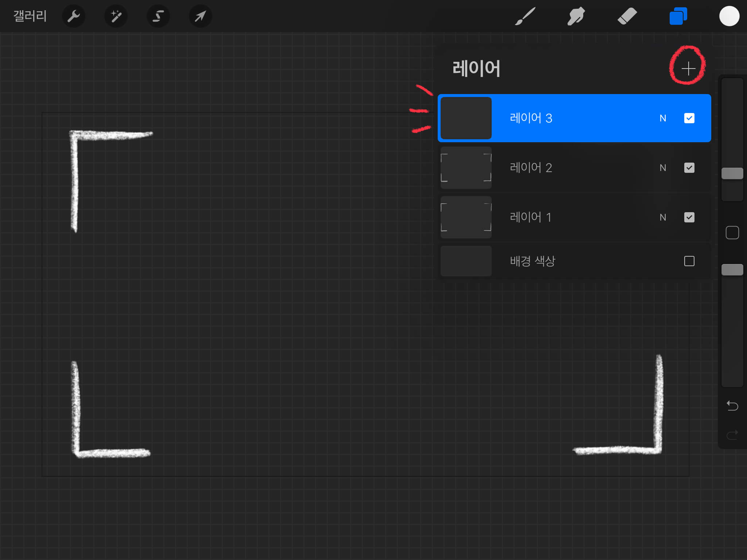
Task: Hide 레이어 3 with its checkbox
Action: coord(689,118)
